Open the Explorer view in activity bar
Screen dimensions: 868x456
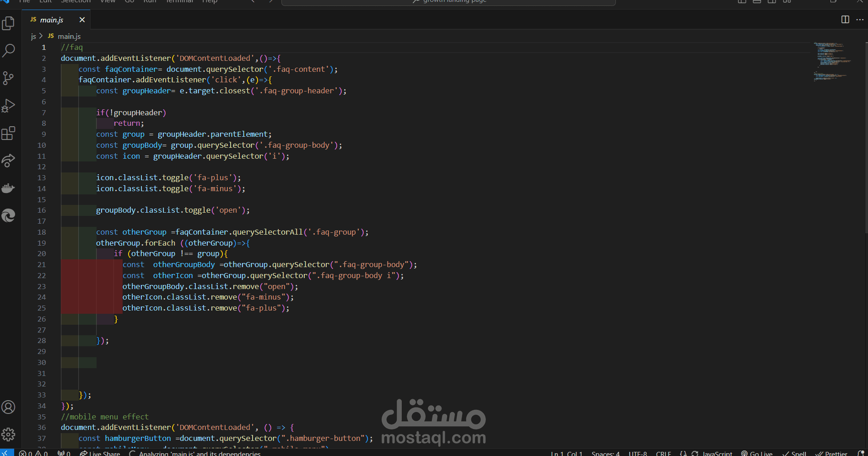9,23
